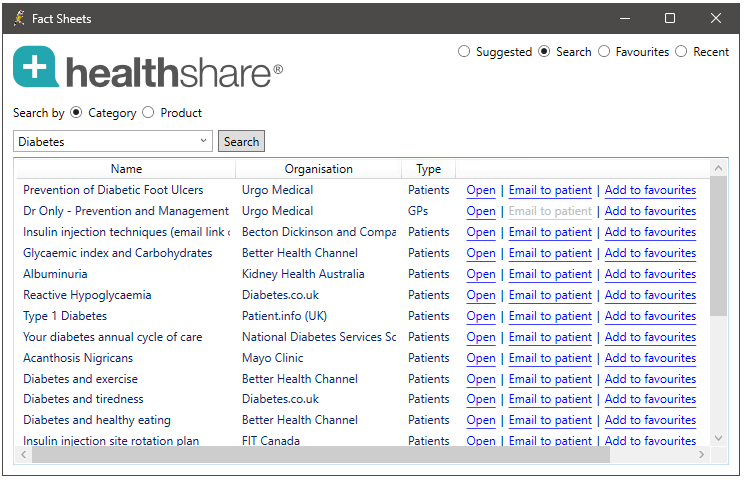Screen dimensions: 744x480
Task: Add Albuminuria to favourites
Action: pyautogui.click(x=650, y=274)
